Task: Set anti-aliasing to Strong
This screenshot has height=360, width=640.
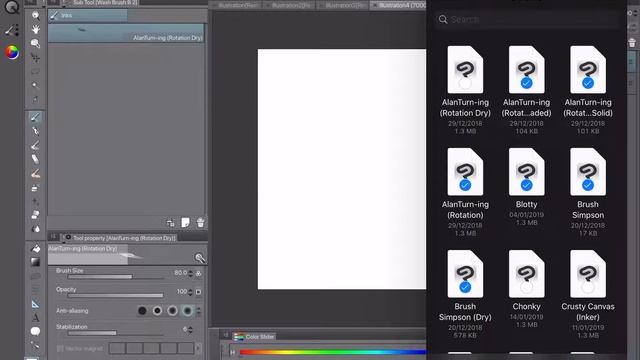Action: coord(187,311)
